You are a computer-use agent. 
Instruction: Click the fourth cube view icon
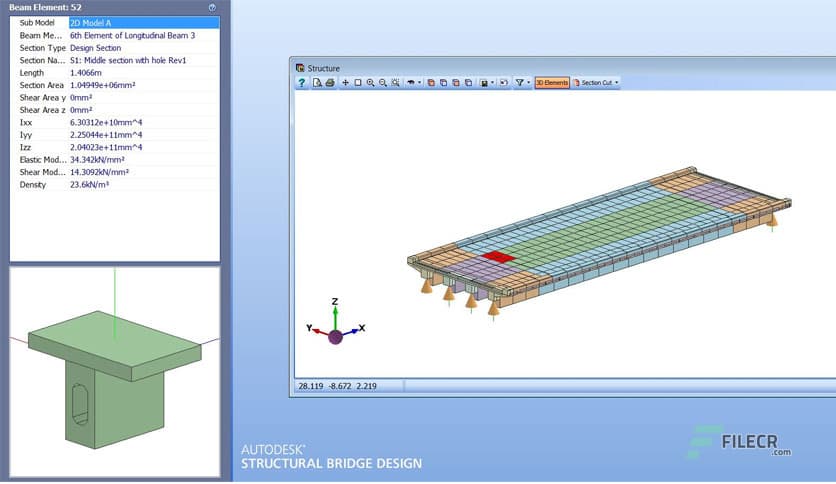(468, 83)
